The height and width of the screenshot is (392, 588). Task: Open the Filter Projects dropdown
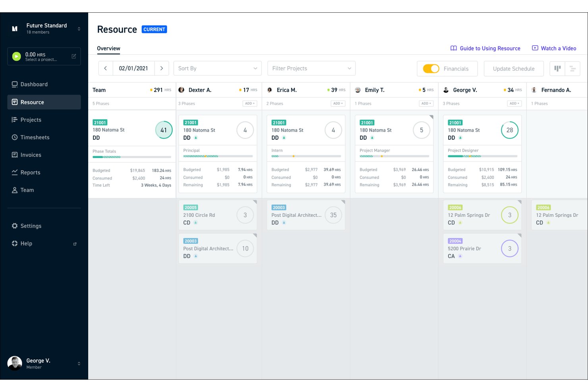click(x=311, y=68)
